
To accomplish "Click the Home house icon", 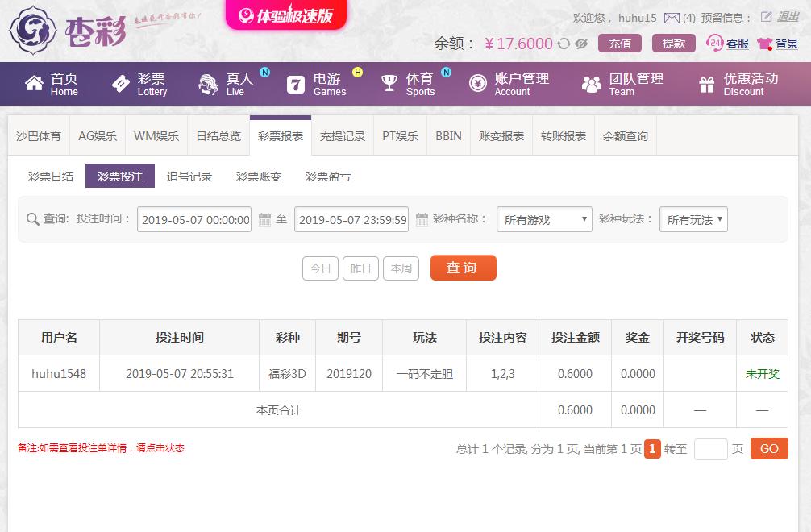I will (34, 84).
